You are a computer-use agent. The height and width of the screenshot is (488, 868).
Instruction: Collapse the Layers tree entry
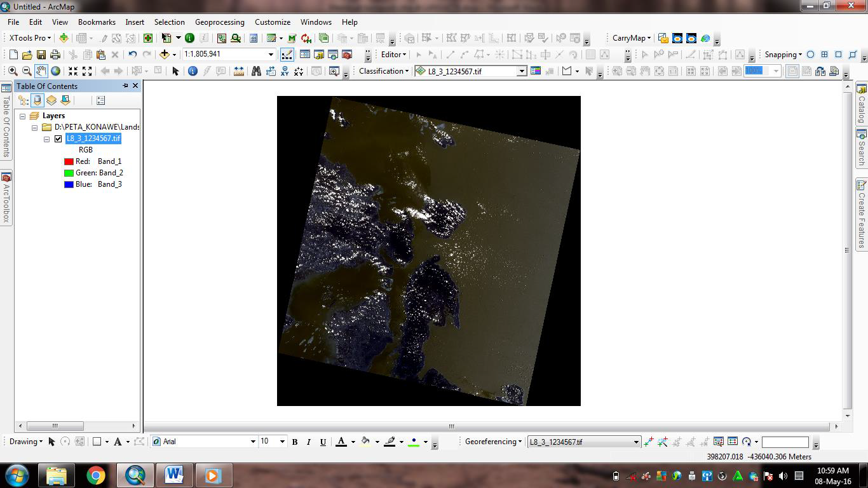22,116
